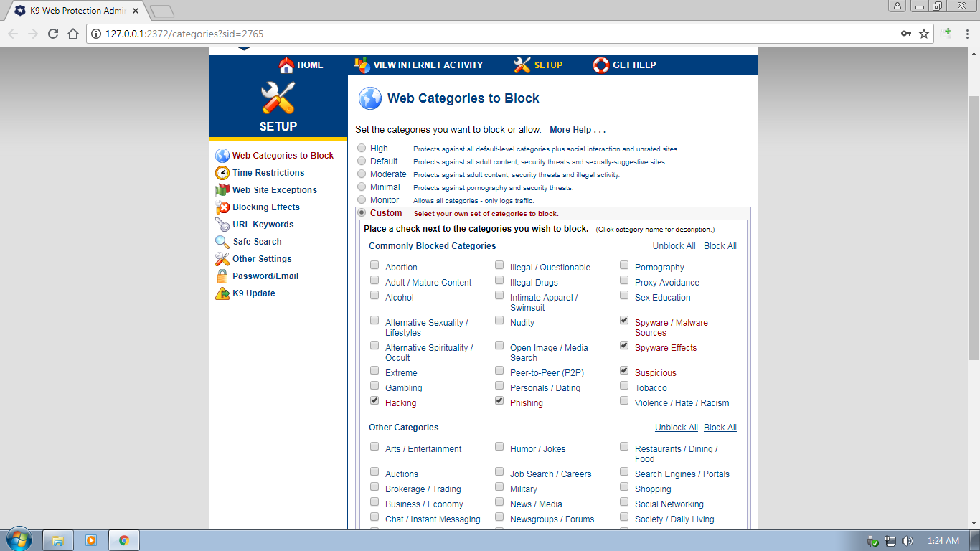Check the Pornography category checkbox
Viewport: 980px width, 551px height.
624,265
